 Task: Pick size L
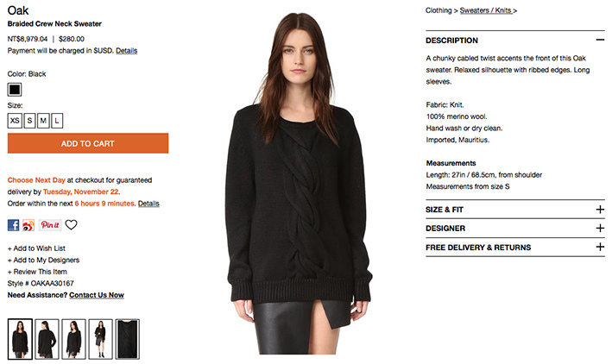click(x=57, y=121)
